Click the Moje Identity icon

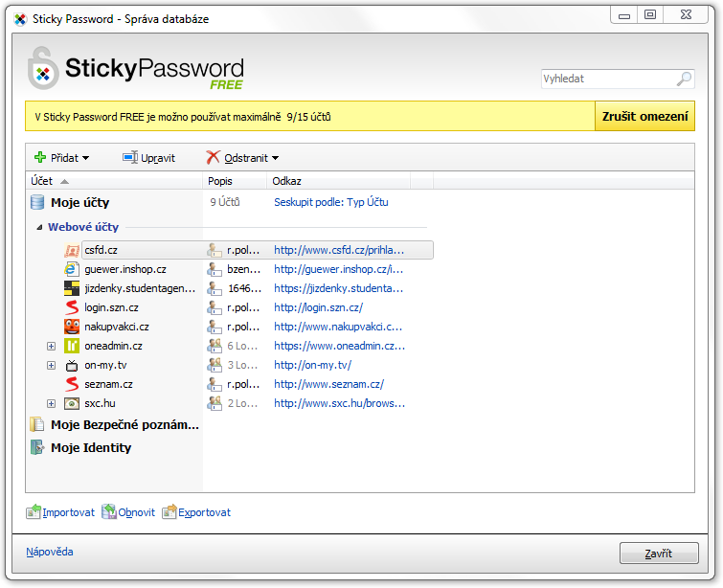point(37,447)
